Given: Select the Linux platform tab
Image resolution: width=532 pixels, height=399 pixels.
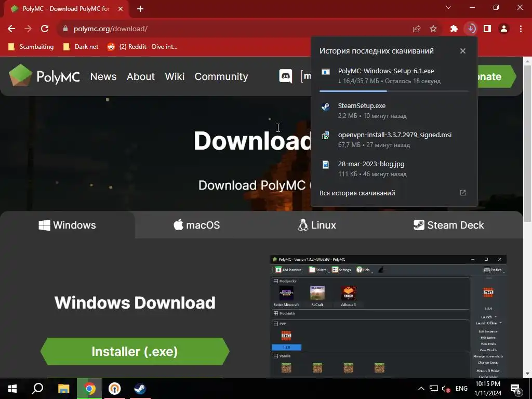Looking at the screenshot, I should tap(316, 225).
